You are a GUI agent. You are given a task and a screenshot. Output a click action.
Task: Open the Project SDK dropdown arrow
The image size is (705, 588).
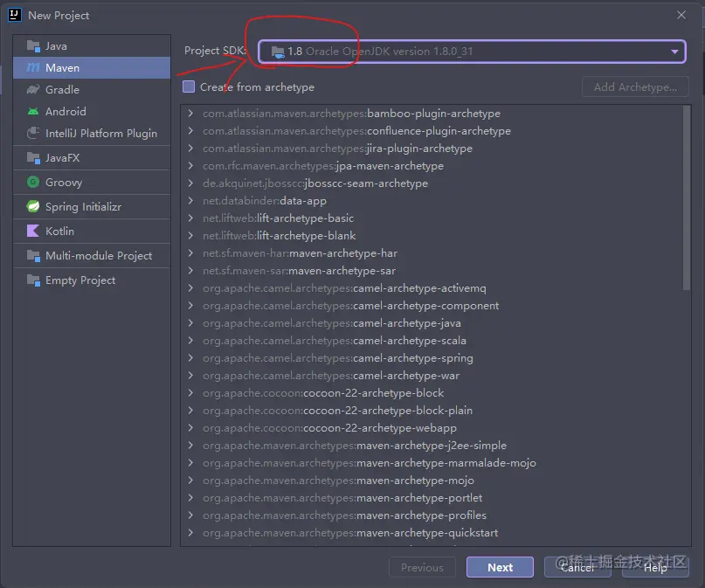tap(674, 52)
